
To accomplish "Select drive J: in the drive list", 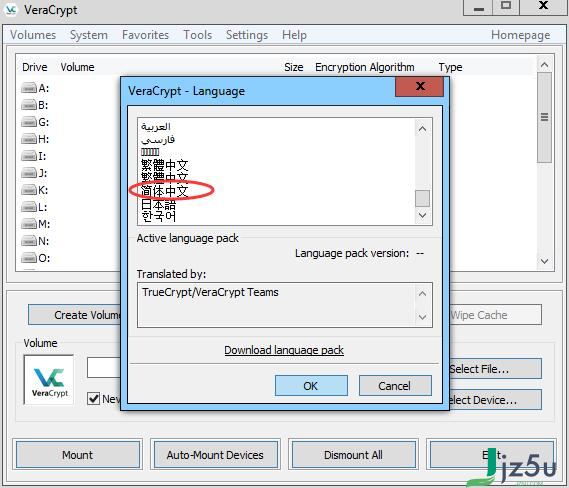I will click(34, 173).
